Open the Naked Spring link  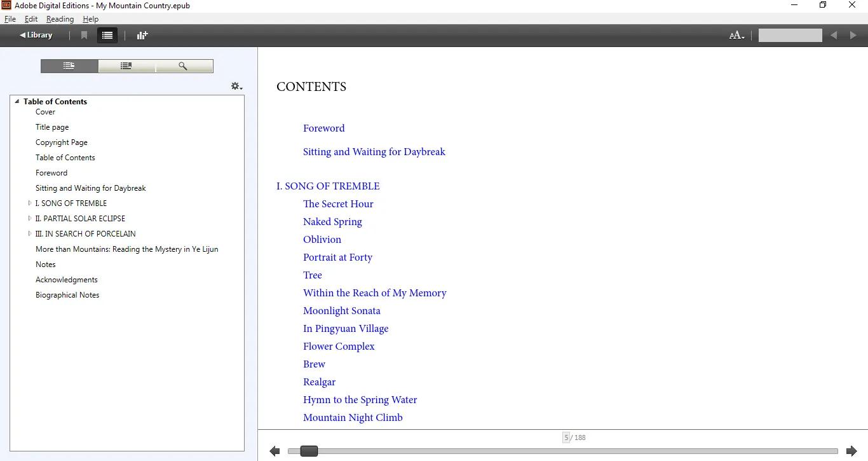(x=332, y=222)
